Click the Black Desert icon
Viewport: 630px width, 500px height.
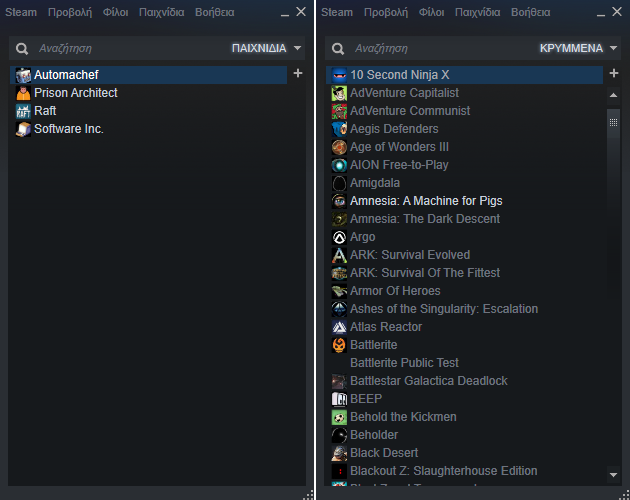pos(339,453)
